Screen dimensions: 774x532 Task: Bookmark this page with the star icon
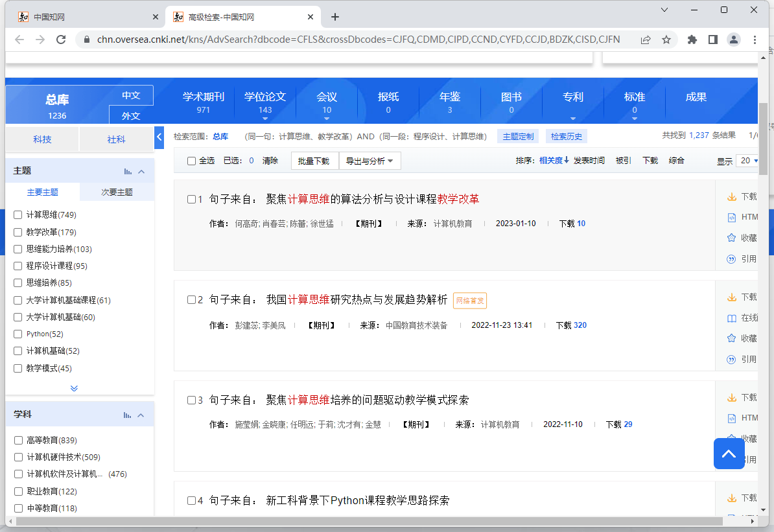click(666, 40)
